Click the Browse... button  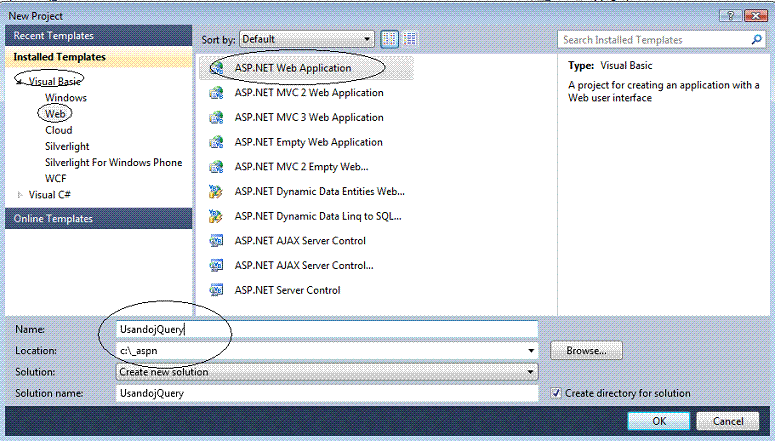(x=586, y=351)
